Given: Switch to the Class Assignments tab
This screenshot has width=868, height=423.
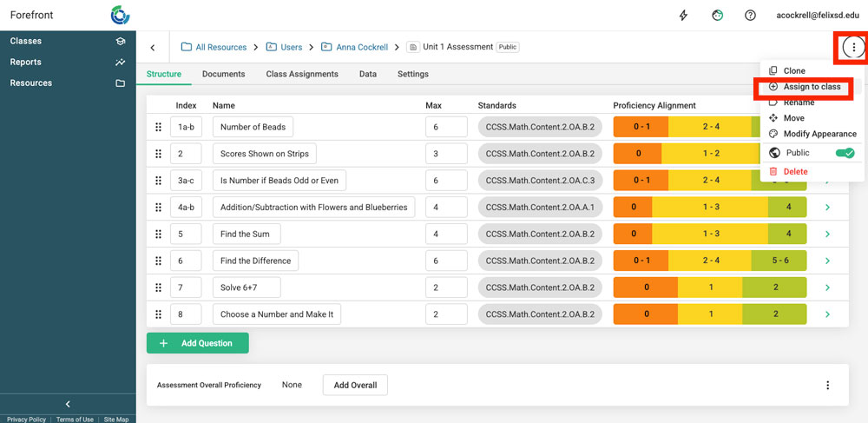Looking at the screenshot, I should (302, 75).
